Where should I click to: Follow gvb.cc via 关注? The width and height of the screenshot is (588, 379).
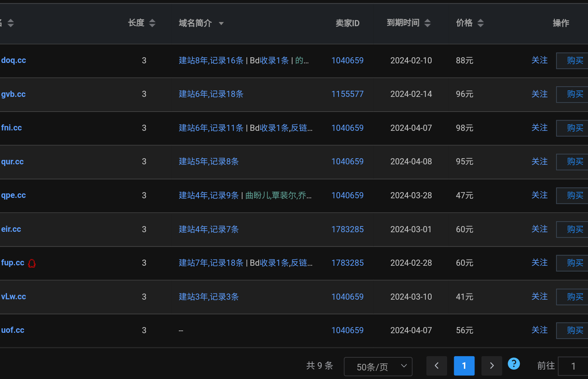539,94
